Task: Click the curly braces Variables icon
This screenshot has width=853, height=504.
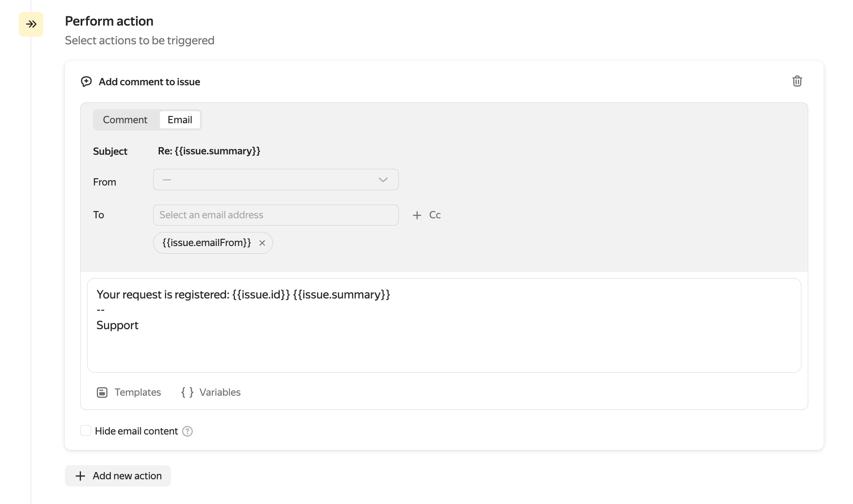Action: [x=187, y=392]
